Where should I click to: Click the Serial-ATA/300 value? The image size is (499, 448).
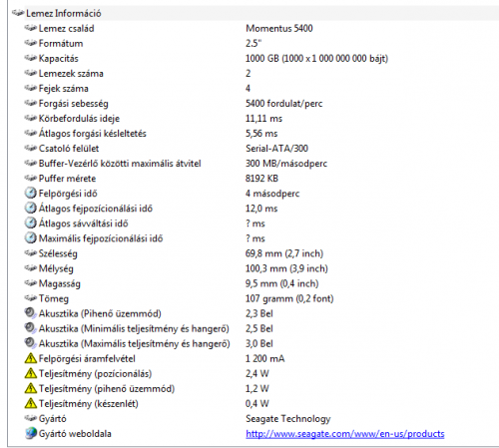(x=276, y=149)
